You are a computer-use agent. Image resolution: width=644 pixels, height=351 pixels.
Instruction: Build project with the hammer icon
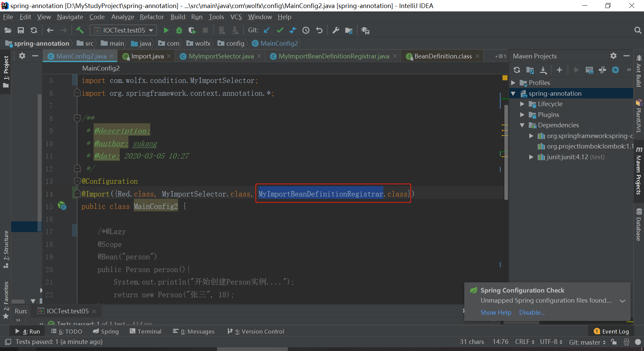click(x=80, y=30)
